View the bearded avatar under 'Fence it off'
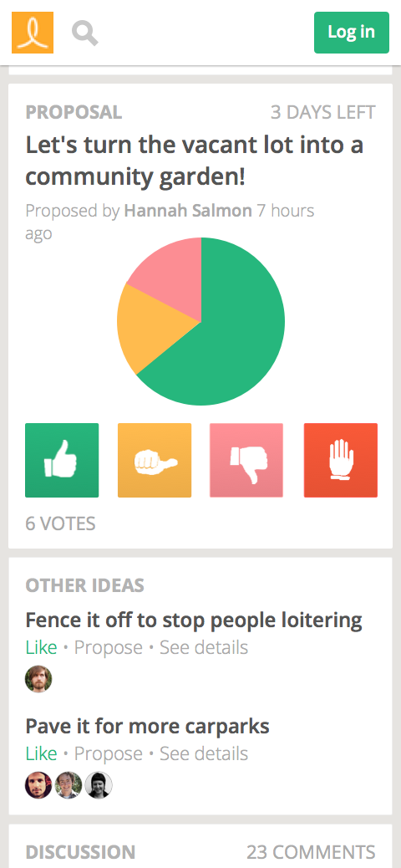The height and width of the screenshot is (868, 401). tap(38, 679)
